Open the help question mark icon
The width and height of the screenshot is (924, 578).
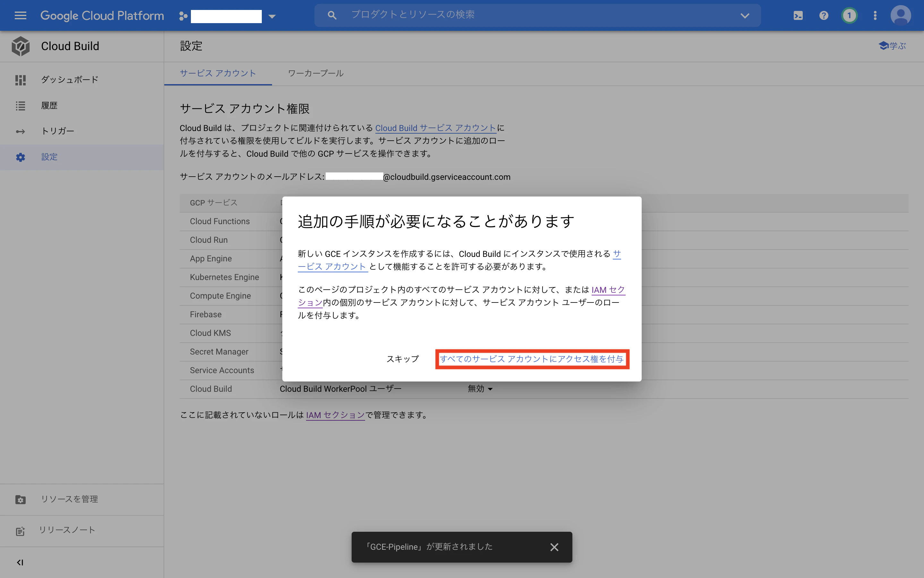824,15
